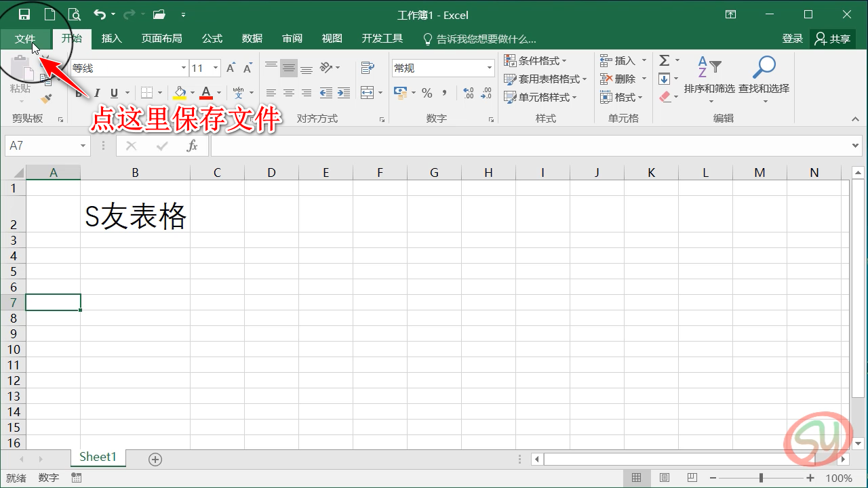The image size is (868, 488).
Task: Click the Fill down arrow icon
Action: pyautogui.click(x=665, y=79)
